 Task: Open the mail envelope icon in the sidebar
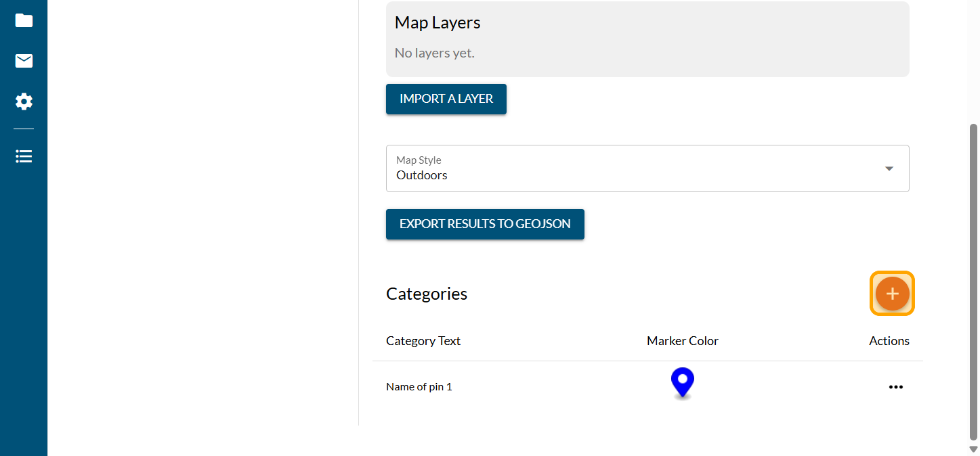[24, 62]
